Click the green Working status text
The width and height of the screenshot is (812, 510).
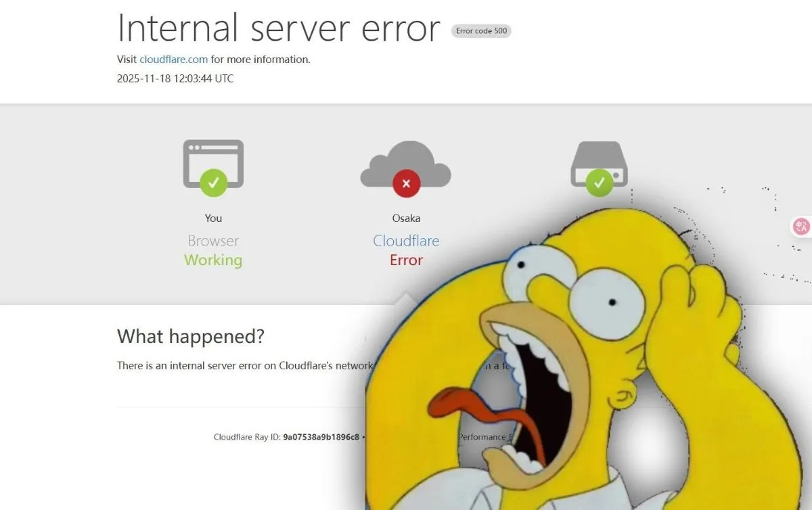click(x=213, y=260)
